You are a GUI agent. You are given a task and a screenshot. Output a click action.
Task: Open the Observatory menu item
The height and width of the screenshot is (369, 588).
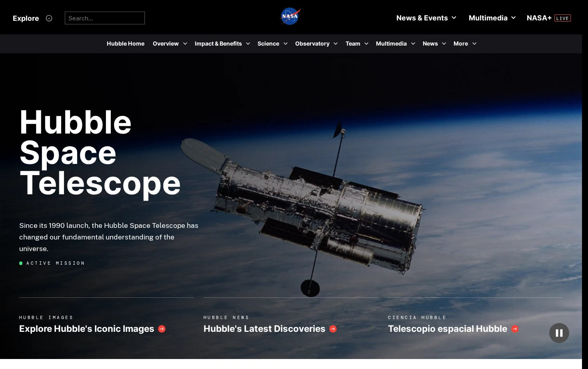(312, 44)
